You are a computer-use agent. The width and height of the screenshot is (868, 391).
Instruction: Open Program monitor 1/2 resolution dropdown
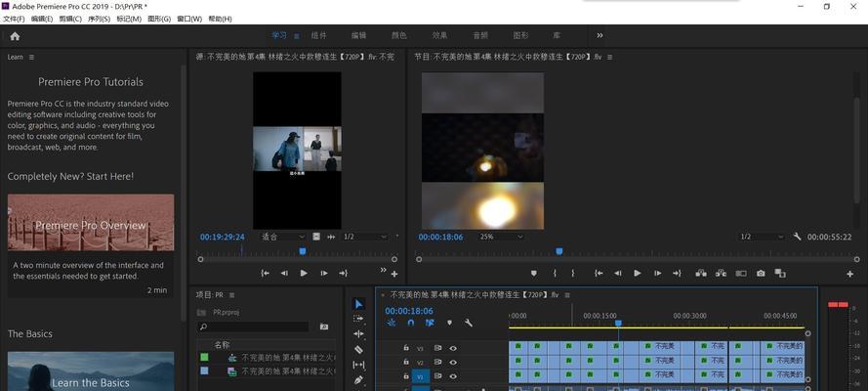[762, 237]
